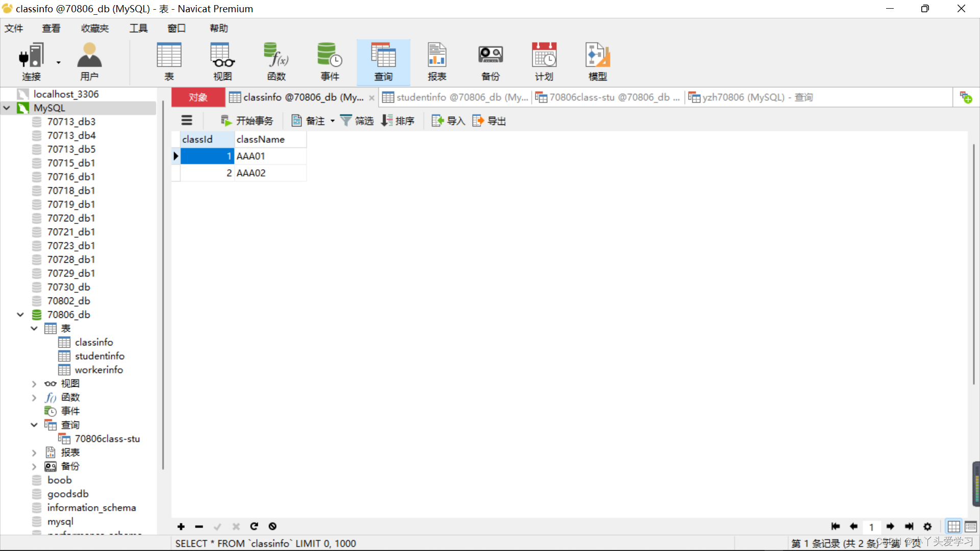
Task: Open the hamburger menu above the data grid
Action: pos(187,120)
